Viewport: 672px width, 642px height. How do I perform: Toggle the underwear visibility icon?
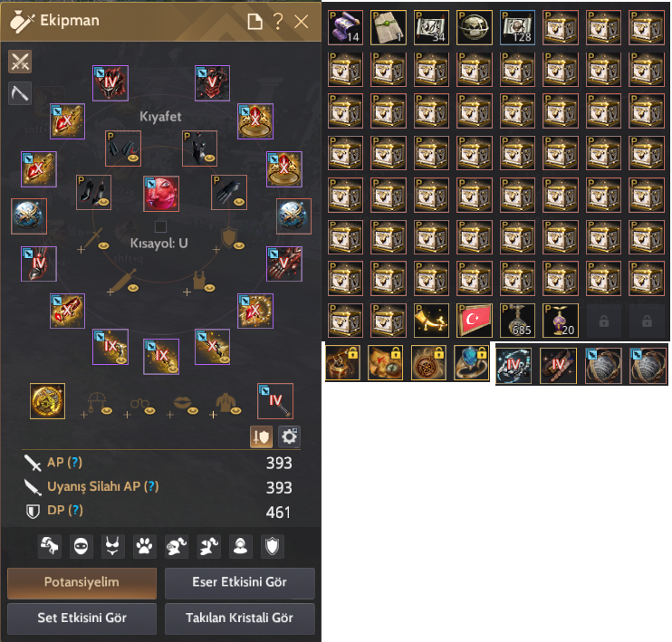pyautogui.click(x=112, y=546)
